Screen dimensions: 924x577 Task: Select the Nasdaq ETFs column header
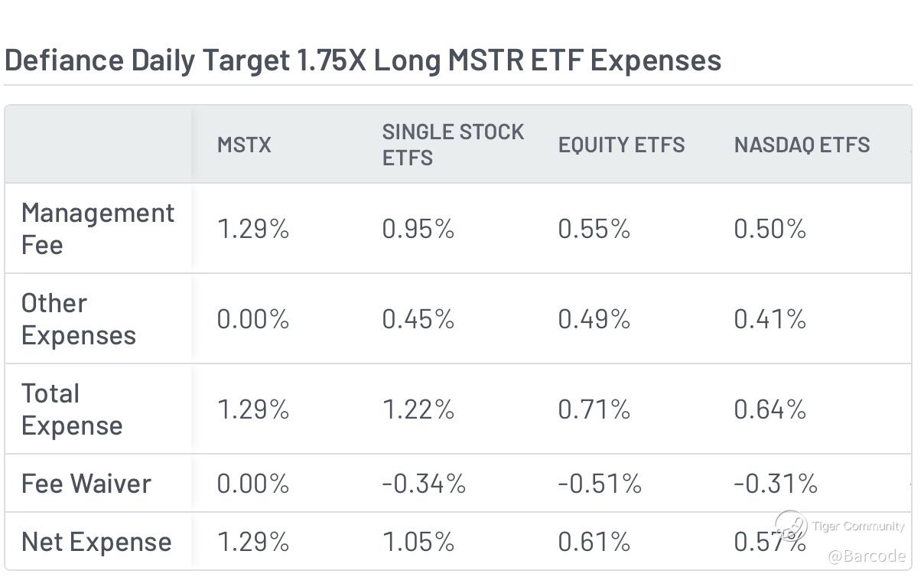802,145
